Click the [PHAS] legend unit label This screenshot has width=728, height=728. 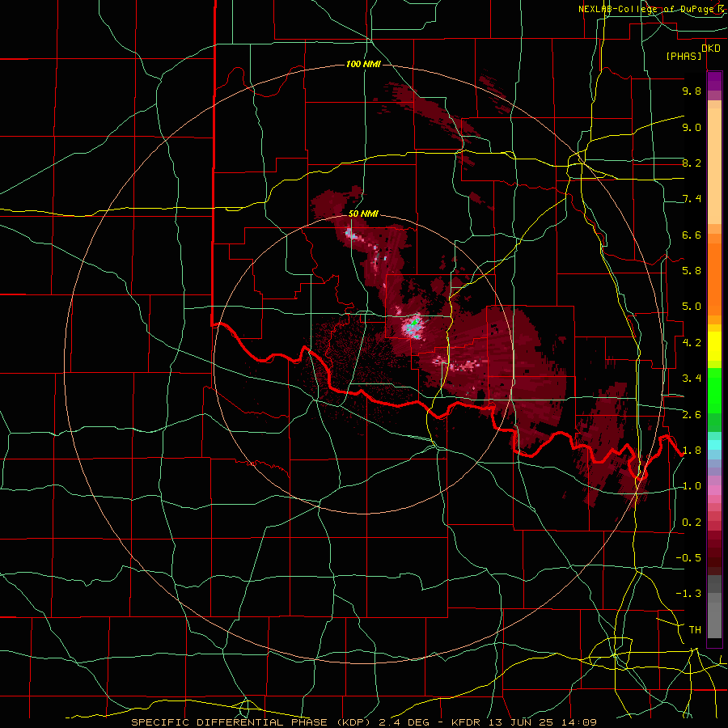click(x=684, y=56)
